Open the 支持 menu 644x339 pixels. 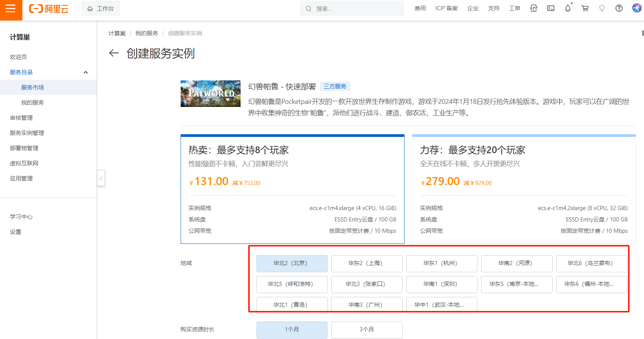point(494,8)
